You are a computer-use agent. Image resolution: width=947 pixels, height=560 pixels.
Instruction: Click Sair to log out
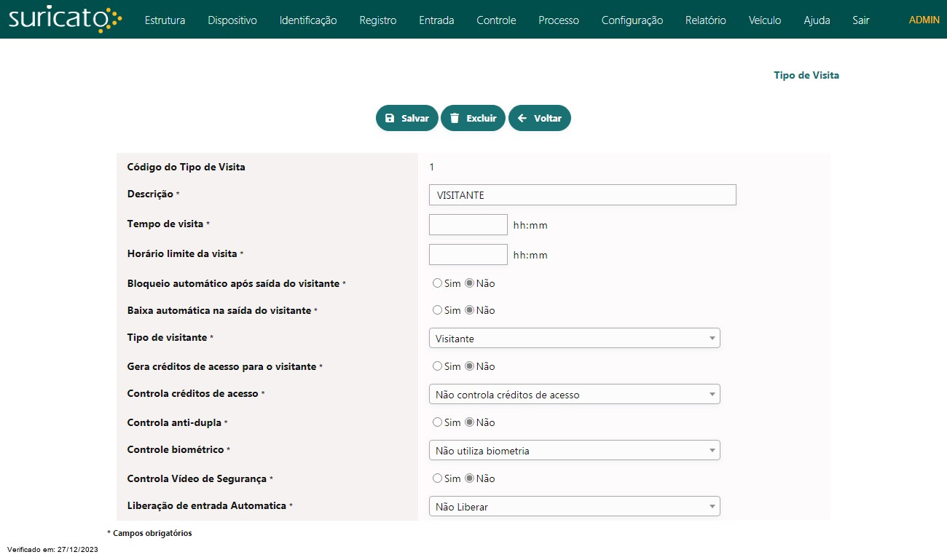click(861, 20)
